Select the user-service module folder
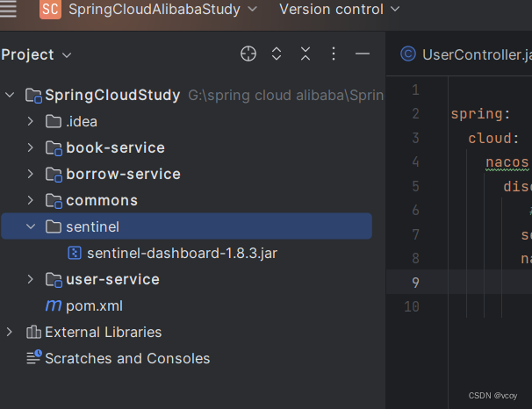 tap(112, 279)
